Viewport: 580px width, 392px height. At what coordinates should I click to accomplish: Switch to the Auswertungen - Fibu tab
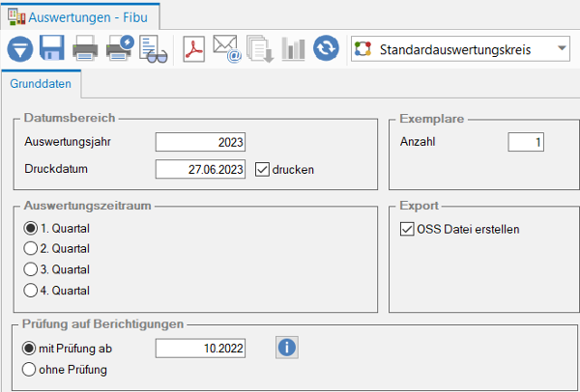click(80, 17)
